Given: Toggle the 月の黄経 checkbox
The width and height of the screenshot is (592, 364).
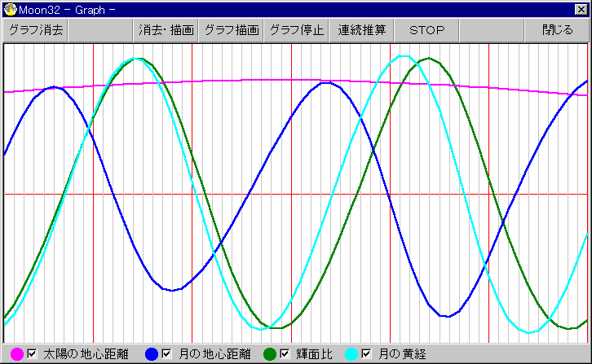Looking at the screenshot, I should pyautogui.click(x=367, y=353).
